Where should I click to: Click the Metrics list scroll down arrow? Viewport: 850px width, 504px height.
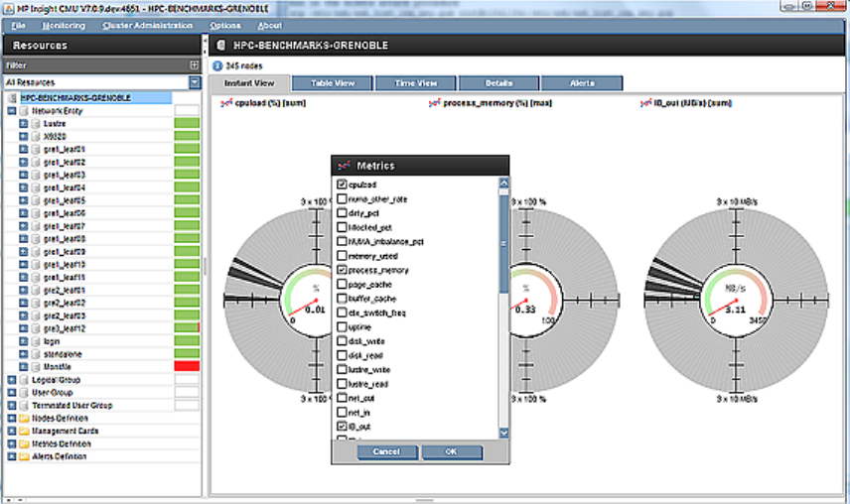tap(503, 433)
